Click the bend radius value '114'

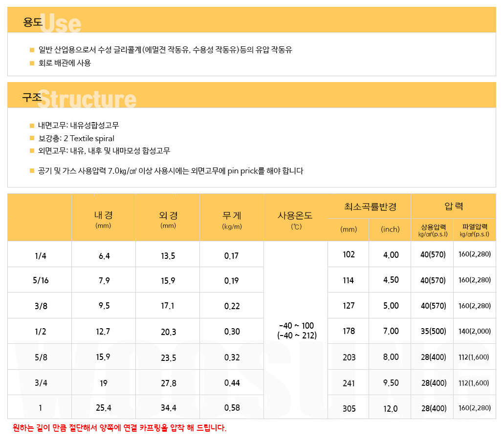click(348, 280)
